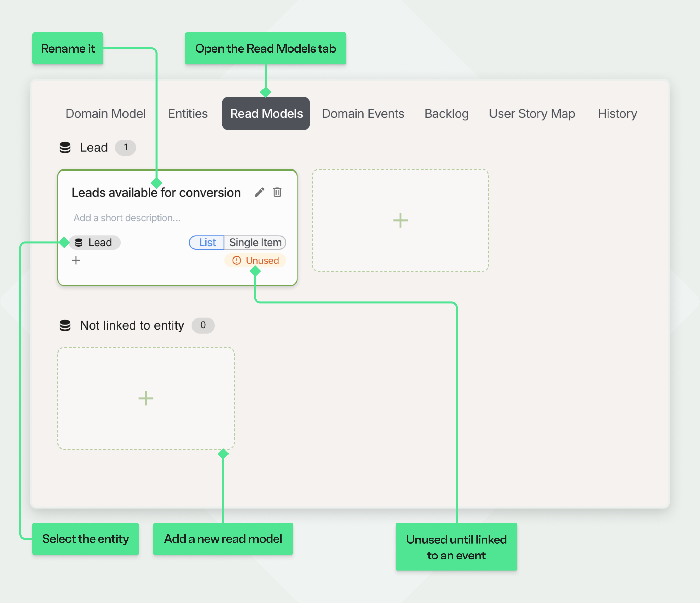Add new read model under Lead group

click(x=400, y=220)
